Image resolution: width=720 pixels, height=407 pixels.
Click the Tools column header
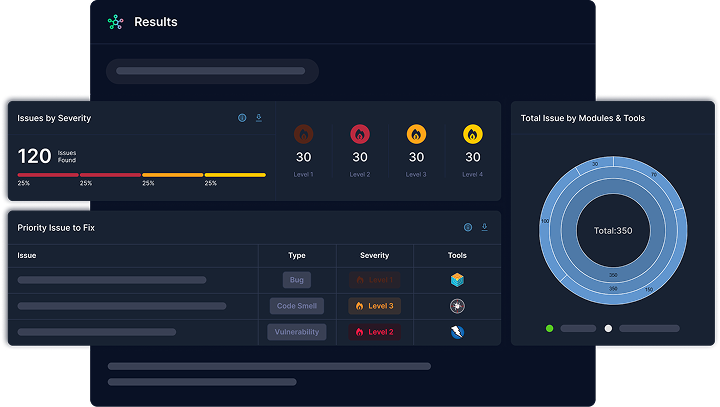(x=457, y=255)
